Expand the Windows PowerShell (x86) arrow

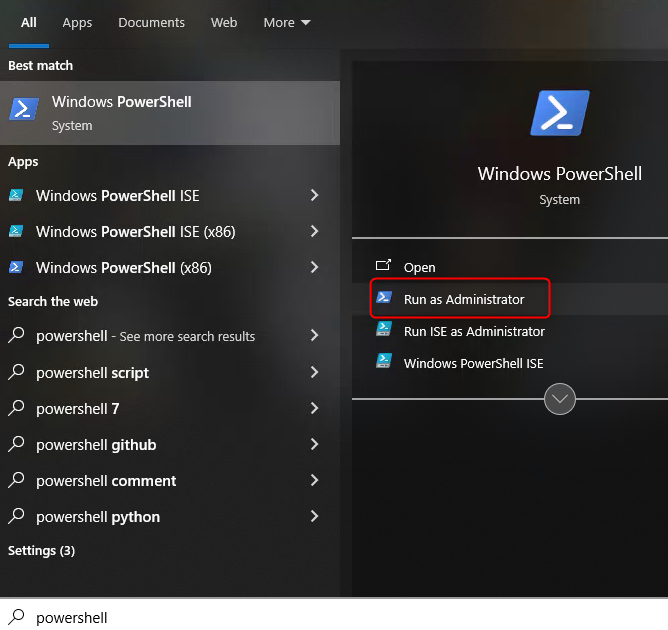pyautogui.click(x=314, y=267)
